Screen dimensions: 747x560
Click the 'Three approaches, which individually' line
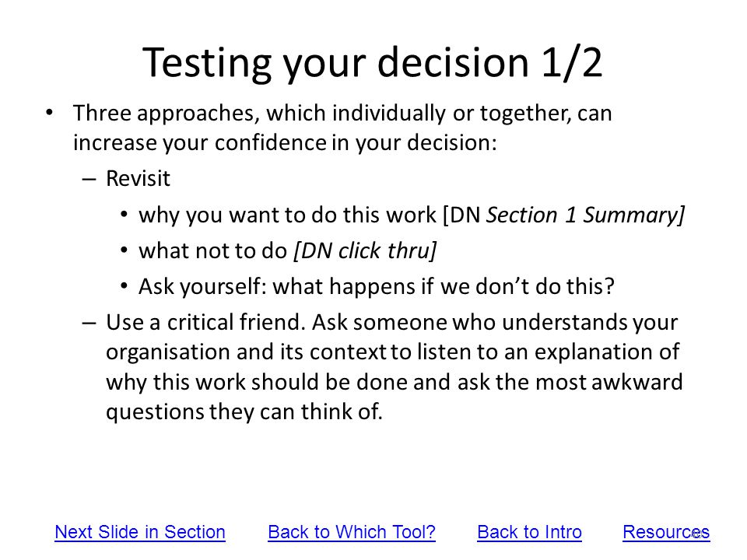(x=342, y=114)
